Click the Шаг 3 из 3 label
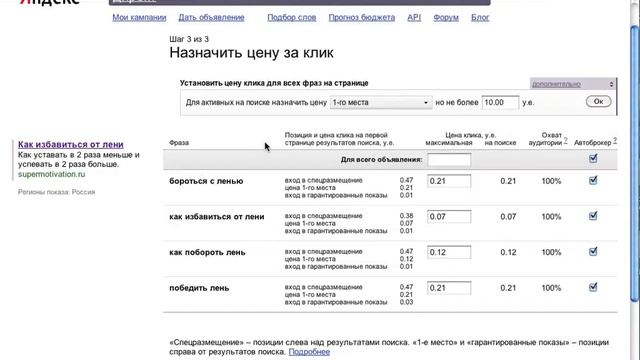The width and height of the screenshot is (640, 360). click(x=189, y=39)
